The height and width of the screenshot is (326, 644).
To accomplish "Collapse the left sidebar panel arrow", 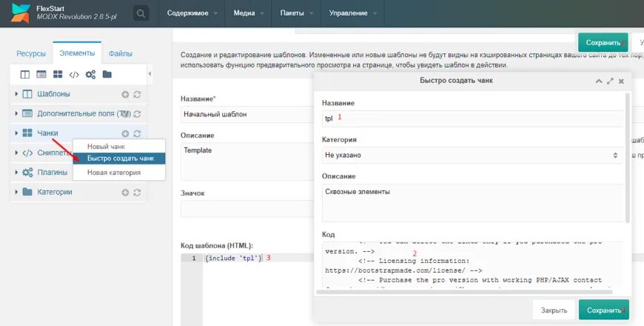I will tap(150, 74).
